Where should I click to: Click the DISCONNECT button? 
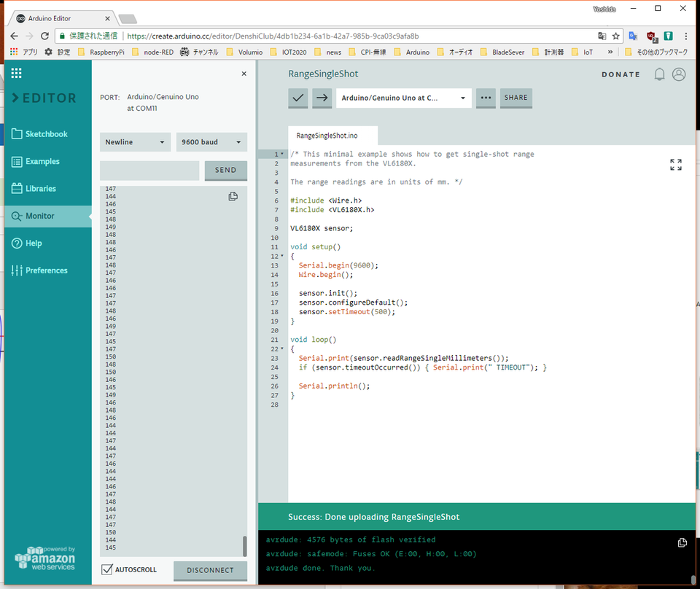[210, 570]
